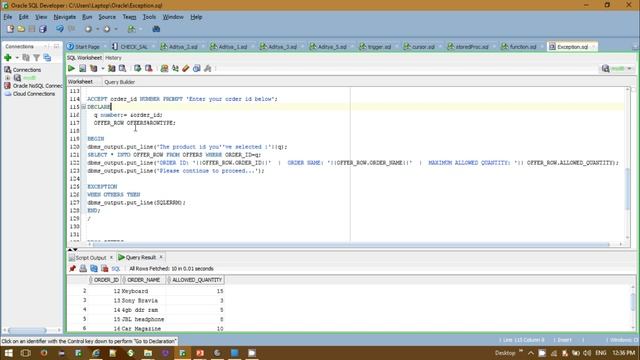Click the Unshared SQL Worksheet icon
This screenshot has width=640, height=360.
[x=164, y=69]
